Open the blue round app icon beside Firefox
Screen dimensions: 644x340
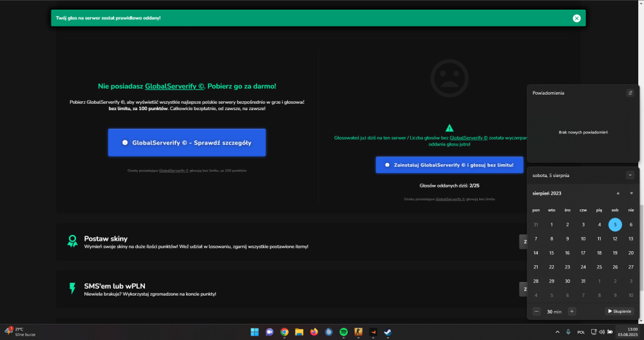tap(329, 332)
